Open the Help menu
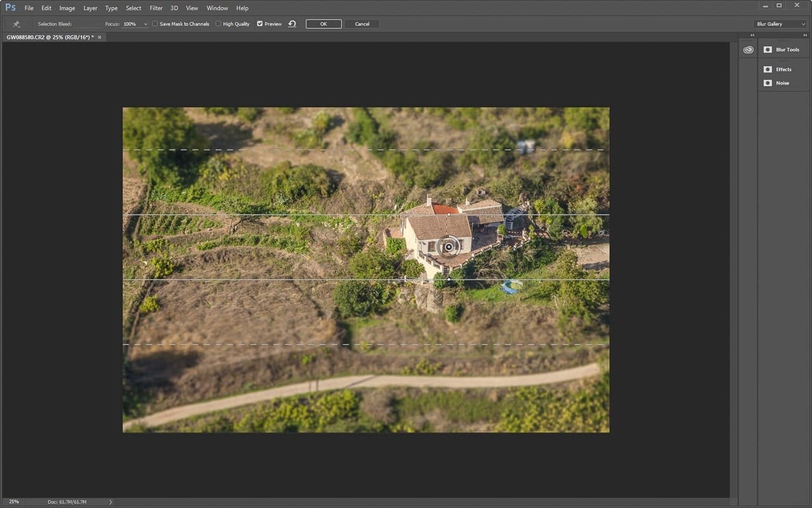This screenshot has width=812, height=508. click(242, 8)
